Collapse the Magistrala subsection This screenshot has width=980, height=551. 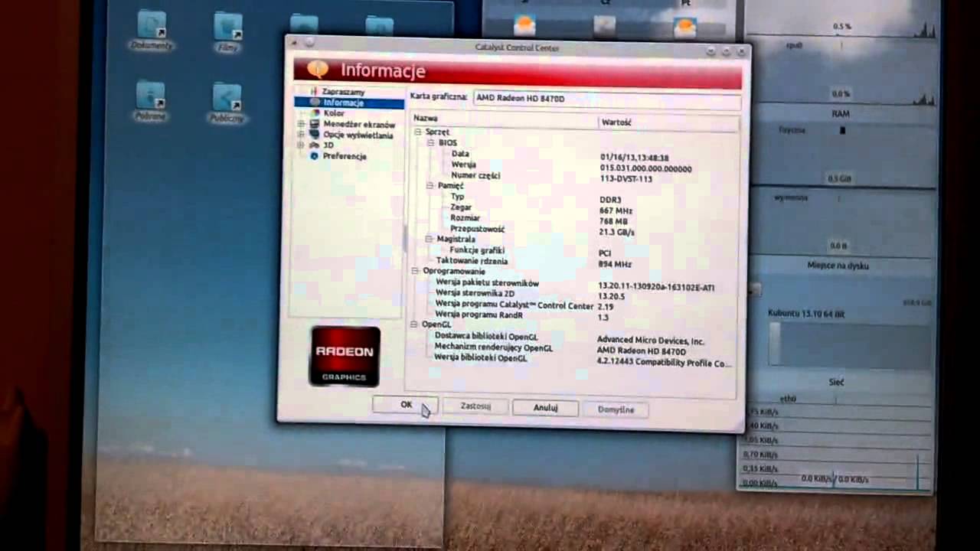click(430, 239)
